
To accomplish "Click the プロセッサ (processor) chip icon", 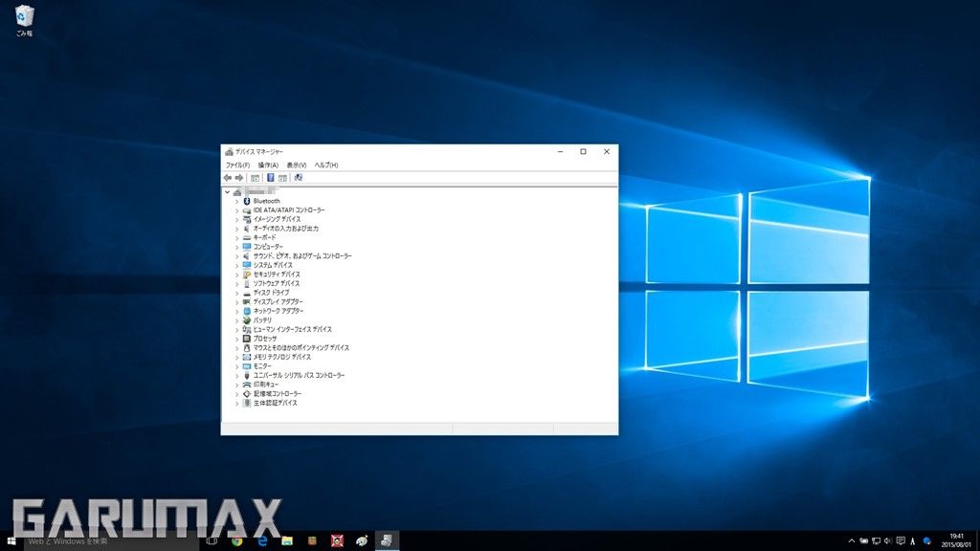I will click(247, 339).
